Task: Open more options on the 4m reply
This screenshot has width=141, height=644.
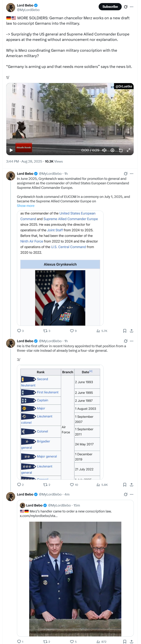Action: [132, 494]
